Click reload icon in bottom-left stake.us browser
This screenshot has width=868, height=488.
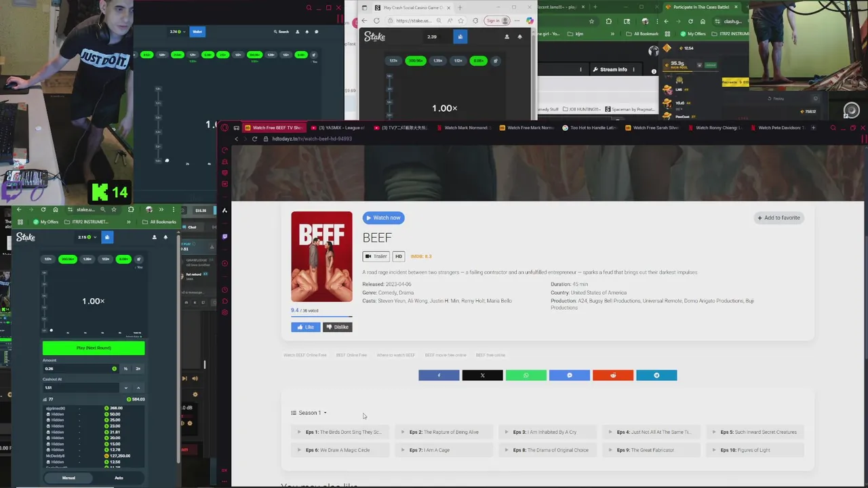pyautogui.click(x=43, y=209)
